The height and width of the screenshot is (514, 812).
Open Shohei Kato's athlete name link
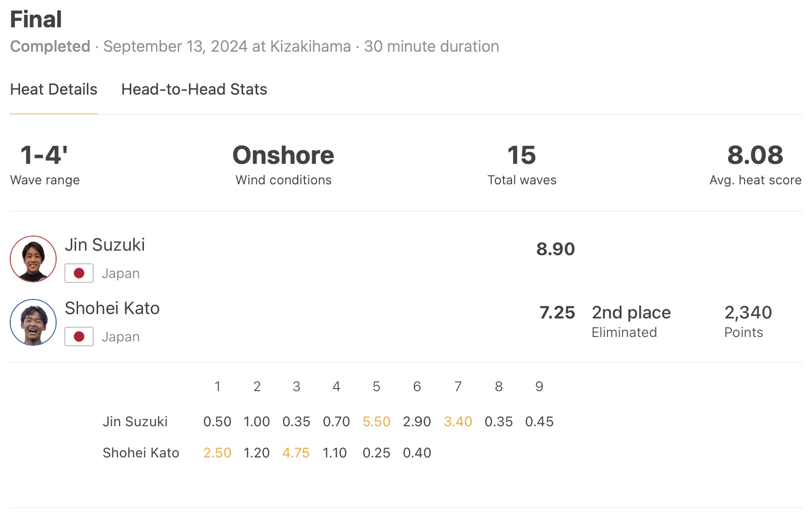tap(112, 308)
